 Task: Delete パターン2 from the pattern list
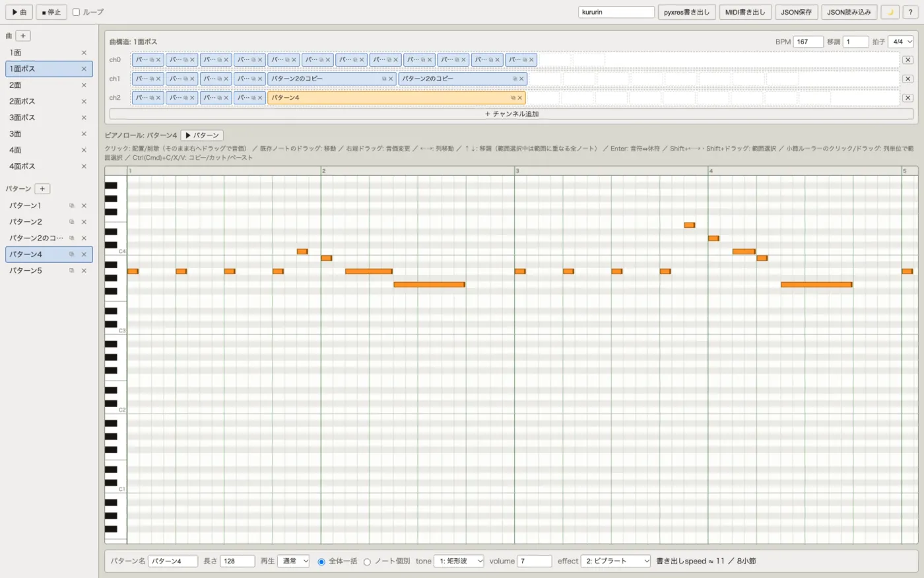84,222
